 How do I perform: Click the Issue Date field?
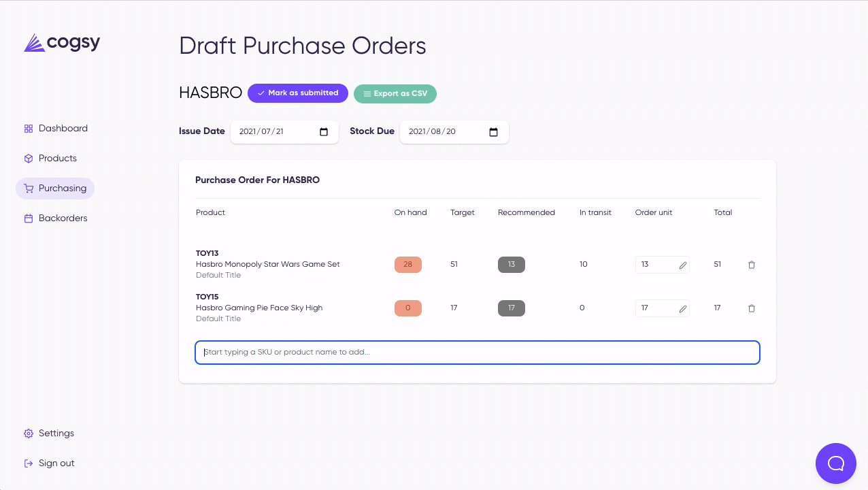[x=284, y=132]
